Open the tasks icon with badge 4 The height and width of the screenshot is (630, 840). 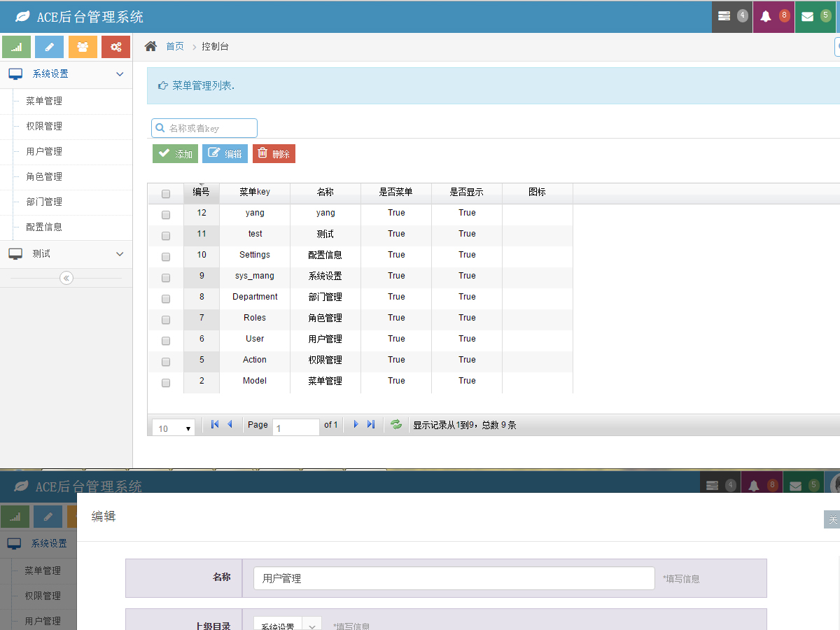click(732, 16)
